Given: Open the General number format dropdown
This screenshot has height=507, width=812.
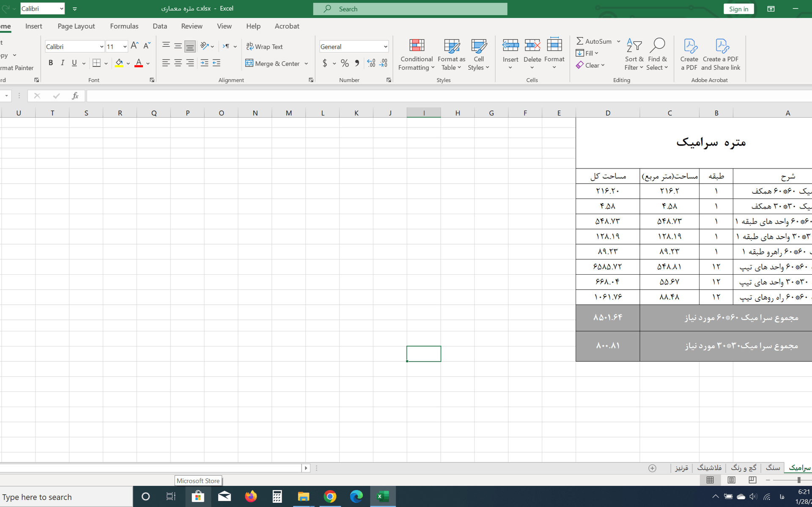Looking at the screenshot, I should (x=385, y=47).
